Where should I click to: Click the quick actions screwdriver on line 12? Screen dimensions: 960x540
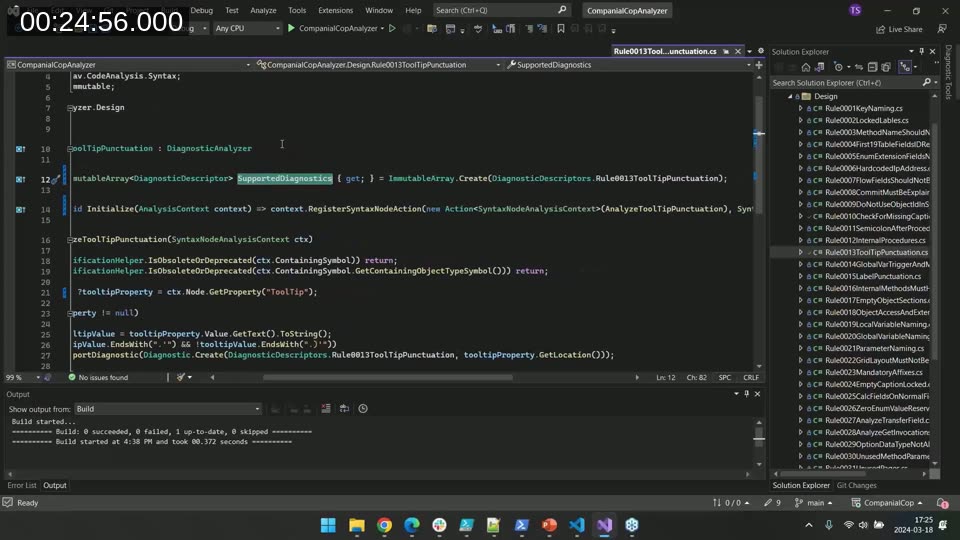55,179
